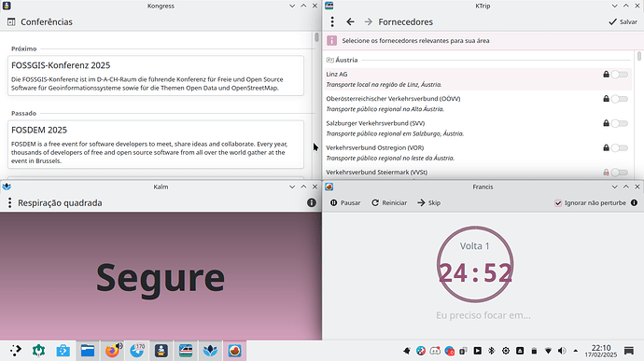Toggle Salzburger Verkehrsverbund (SVV) switch

pos(620,123)
